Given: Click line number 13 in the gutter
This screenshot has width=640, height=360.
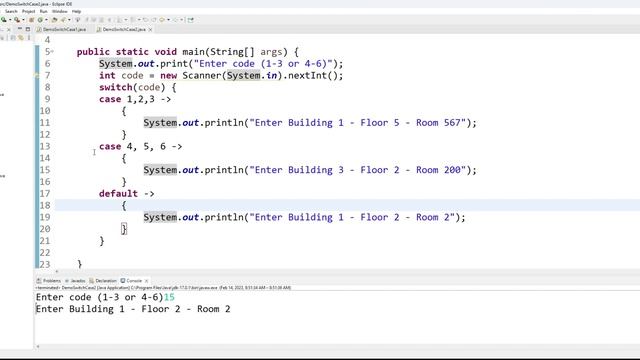Looking at the screenshot, I should click(45, 147).
